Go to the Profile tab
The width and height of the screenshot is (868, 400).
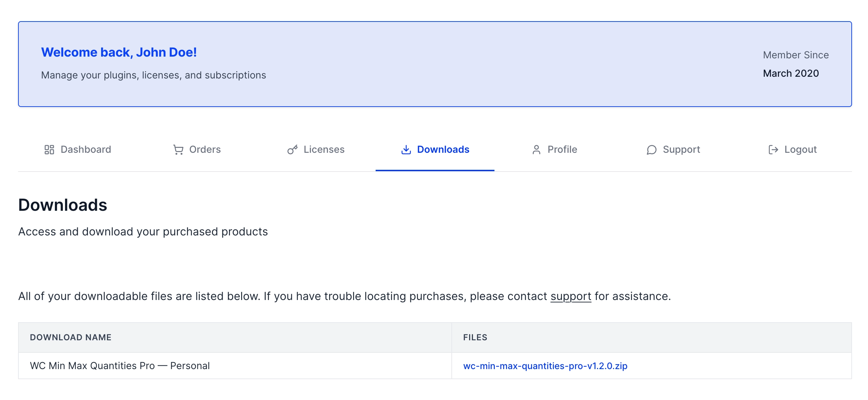click(x=562, y=149)
